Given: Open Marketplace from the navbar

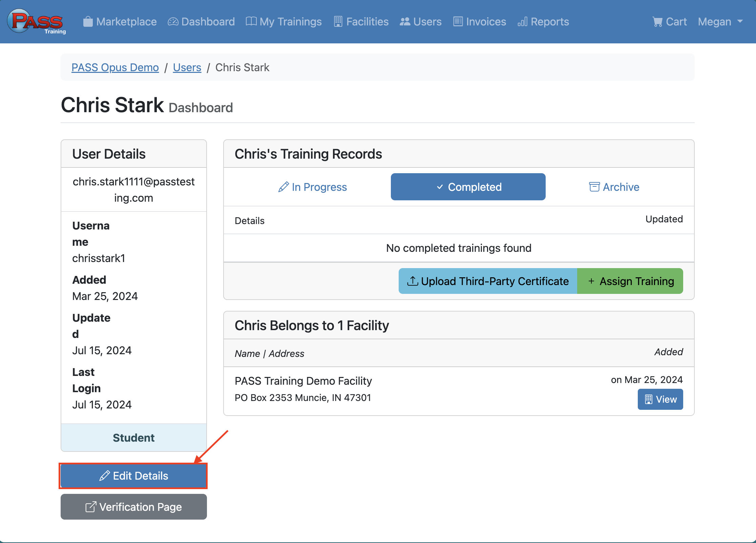Looking at the screenshot, I should tap(120, 22).
